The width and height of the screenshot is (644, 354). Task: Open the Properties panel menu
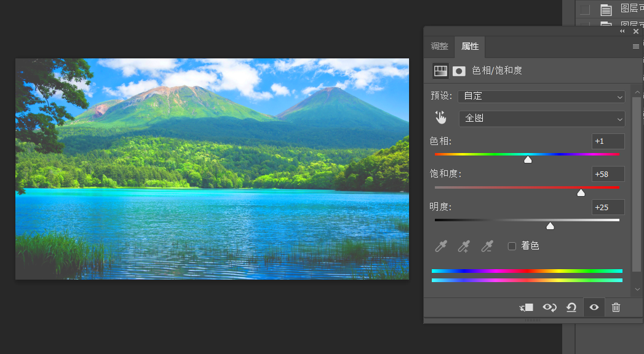point(636,46)
